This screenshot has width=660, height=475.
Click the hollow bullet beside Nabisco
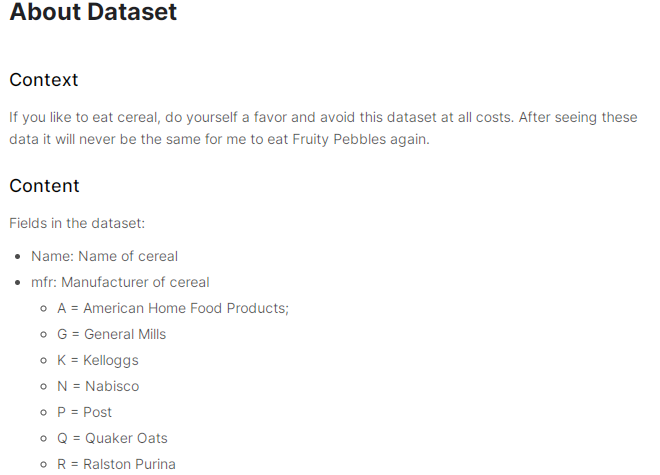(x=43, y=387)
